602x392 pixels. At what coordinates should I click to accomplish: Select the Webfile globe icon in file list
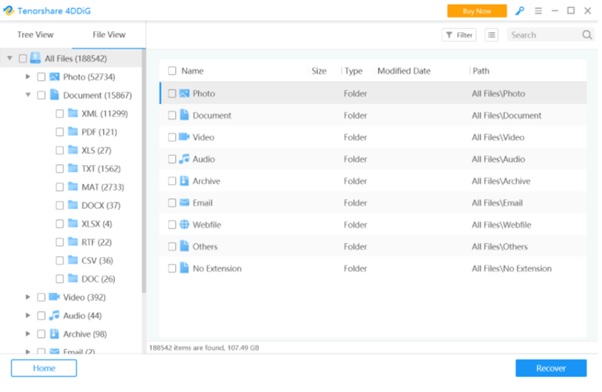(x=184, y=224)
